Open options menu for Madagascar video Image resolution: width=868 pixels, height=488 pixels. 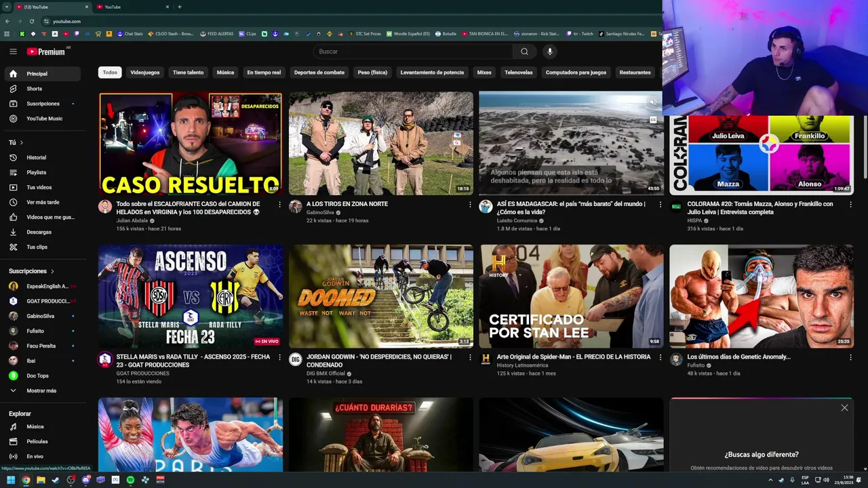660,205
